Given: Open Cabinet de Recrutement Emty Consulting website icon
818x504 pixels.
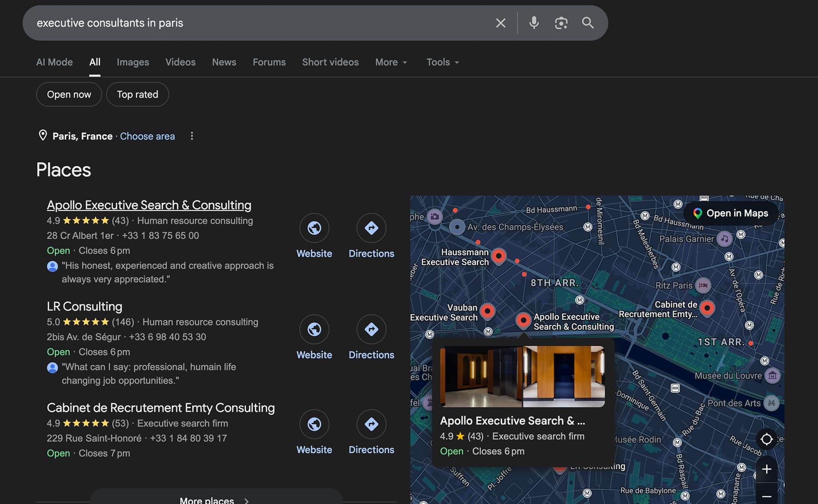Looking at the screenshot, I should click(314, 424).
